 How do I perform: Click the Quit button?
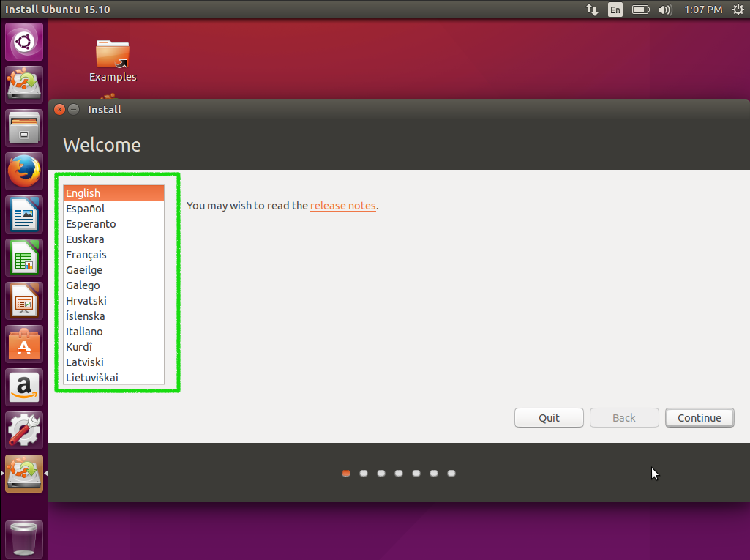(x=549, y=418)
